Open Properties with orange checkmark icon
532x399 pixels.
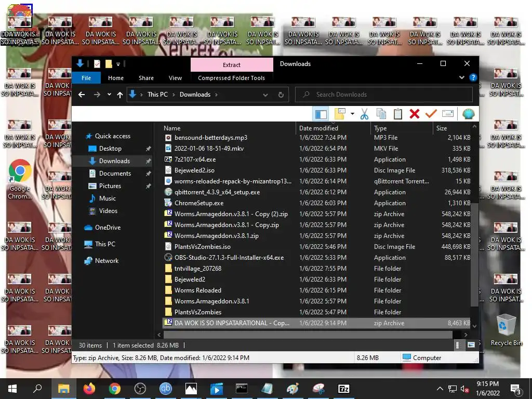[431, 114]
